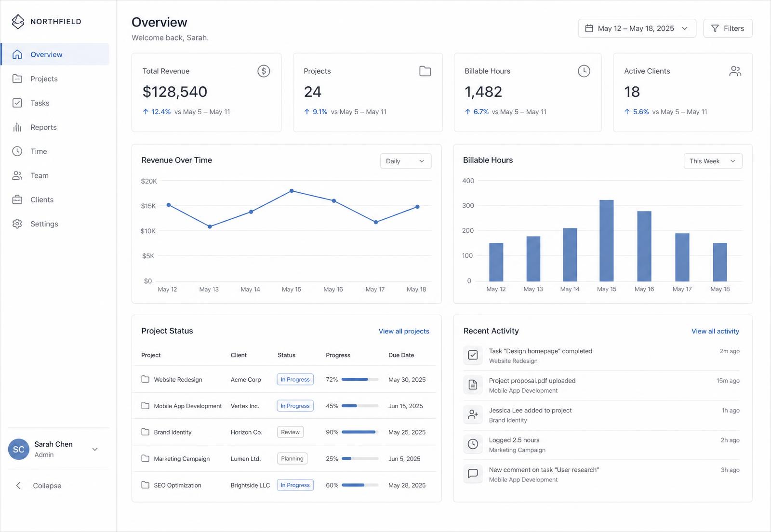Click the Settings gear icon in sidebar

17,224
